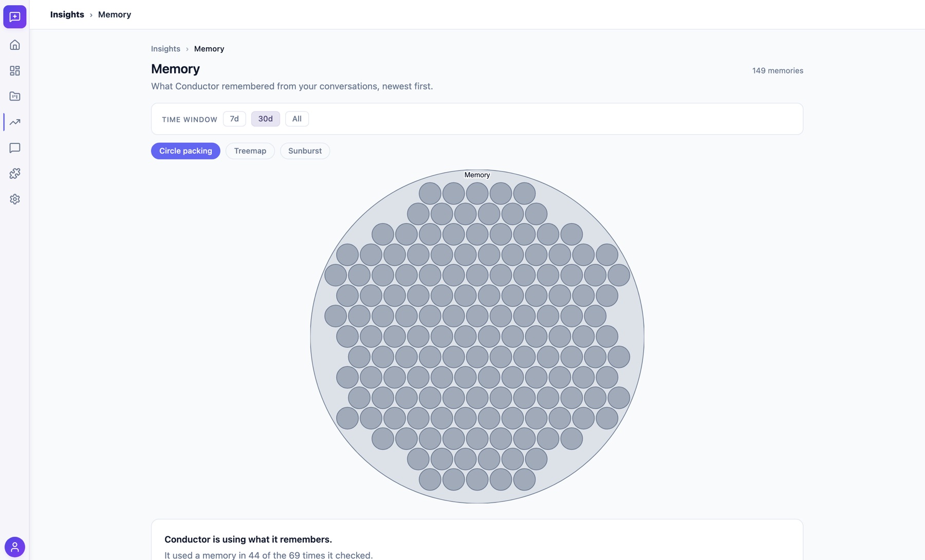
Task: Click the Memory label on the chart
Action: click(x=477, y=175)
